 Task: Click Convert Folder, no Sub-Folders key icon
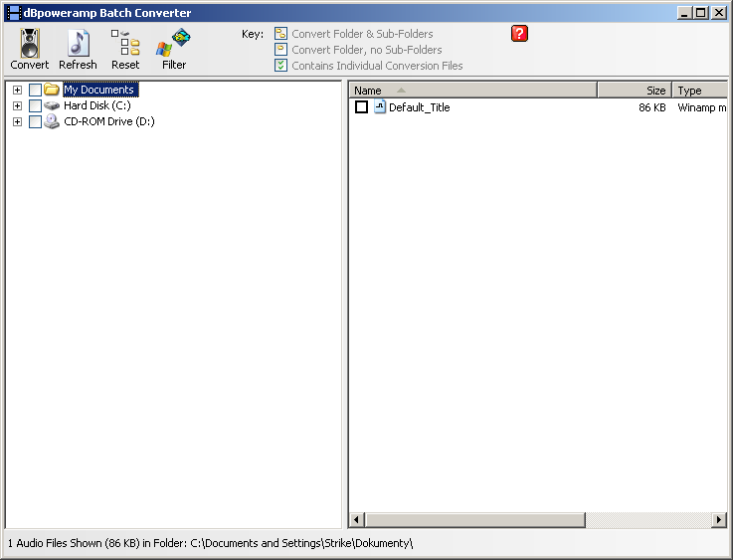pyautogui.click(x=280, y=50)
